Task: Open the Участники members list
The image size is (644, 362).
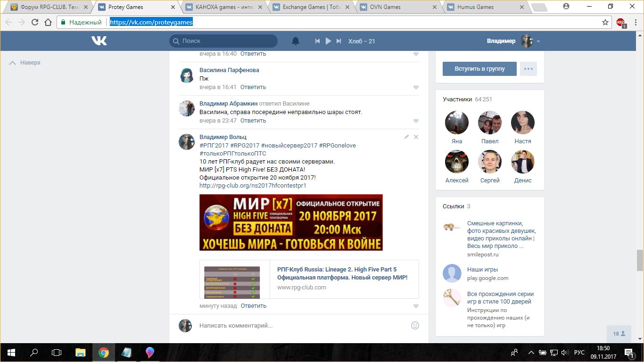Action: pos(457,99)
